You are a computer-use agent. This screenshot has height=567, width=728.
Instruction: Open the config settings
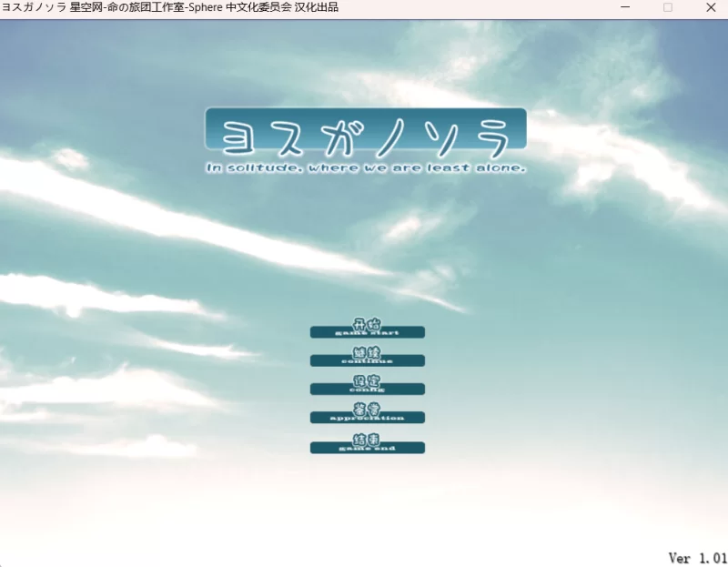pyautogui.click(x=368, y=388)
